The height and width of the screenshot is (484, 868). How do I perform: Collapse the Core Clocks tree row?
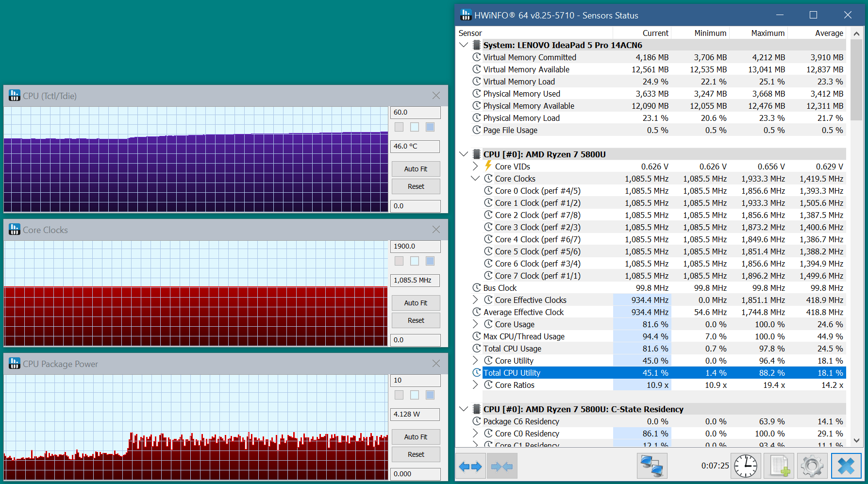[x=475, y=179]
